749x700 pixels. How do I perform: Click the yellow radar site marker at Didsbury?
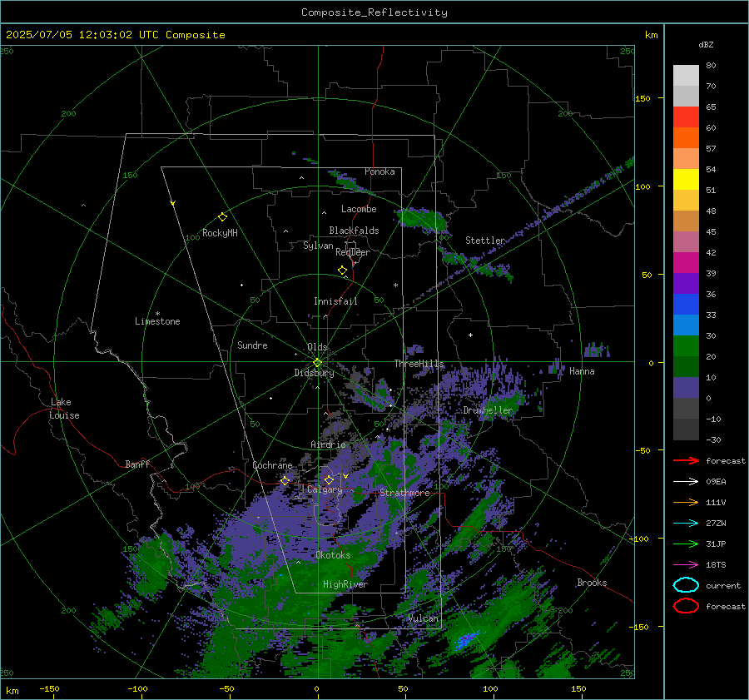[x=317, y=363]
